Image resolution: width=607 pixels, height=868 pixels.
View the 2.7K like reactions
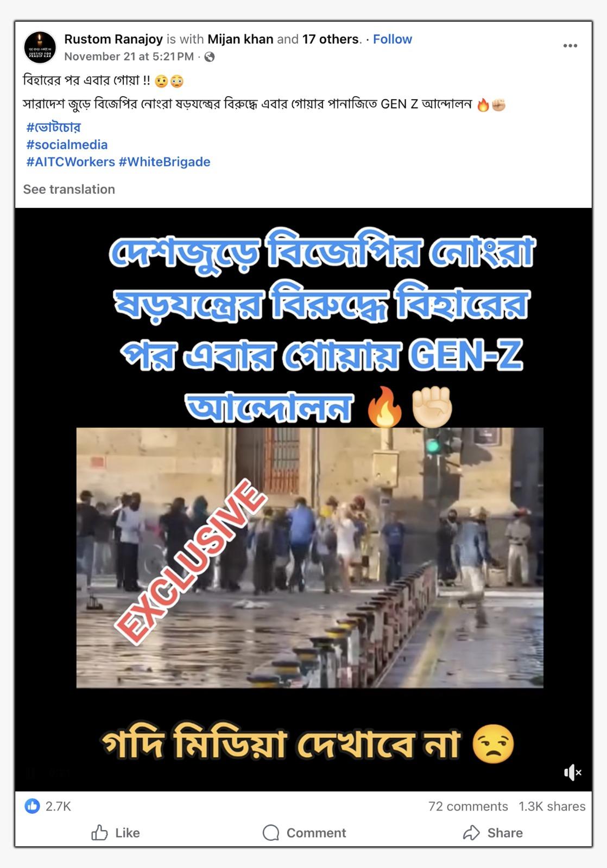point(48,806)
